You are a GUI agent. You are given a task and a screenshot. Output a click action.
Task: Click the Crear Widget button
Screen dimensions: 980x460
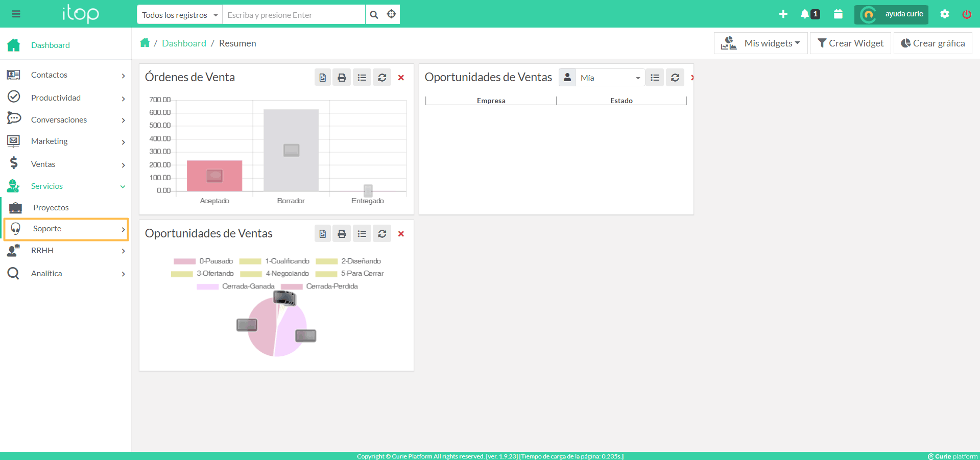(x=850, y=43)
